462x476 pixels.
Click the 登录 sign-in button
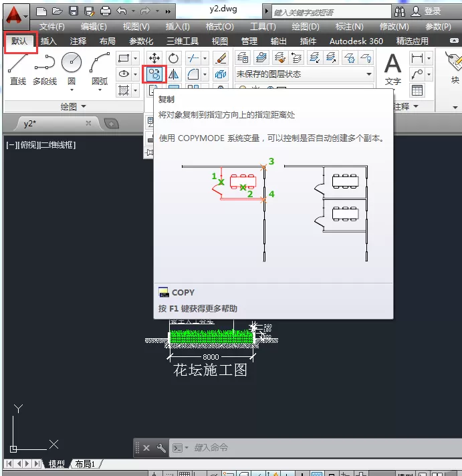click(426, 11)
